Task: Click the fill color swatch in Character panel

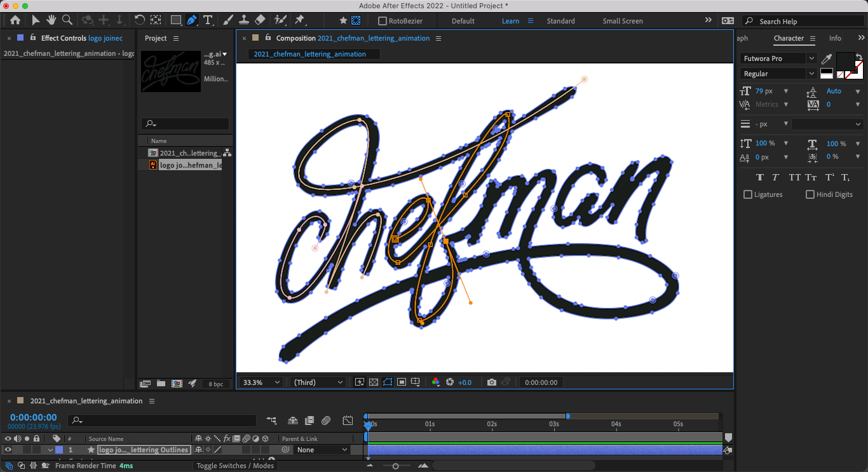Action: (845, 62)
